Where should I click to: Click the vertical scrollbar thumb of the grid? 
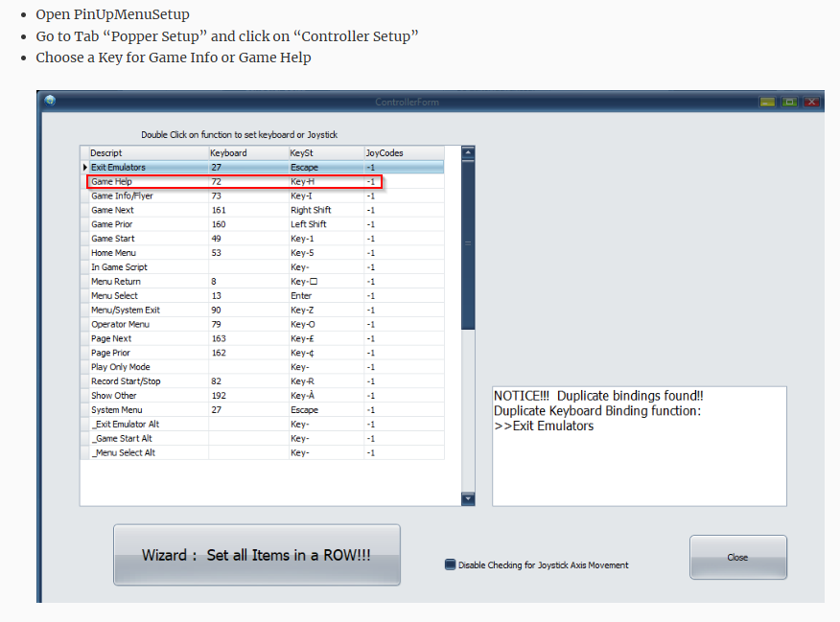coord(468,244)
